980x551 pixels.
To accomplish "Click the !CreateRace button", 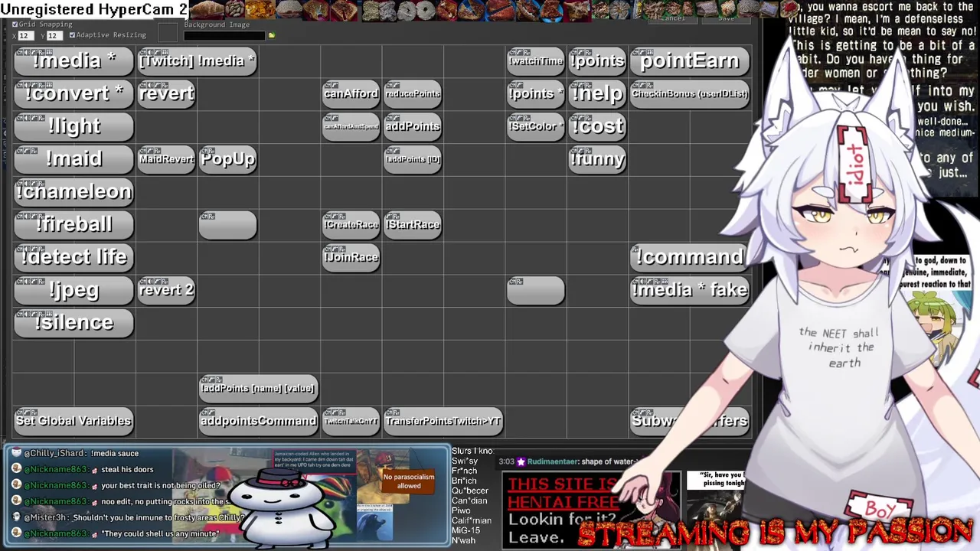I will click(x=351, y=225).
